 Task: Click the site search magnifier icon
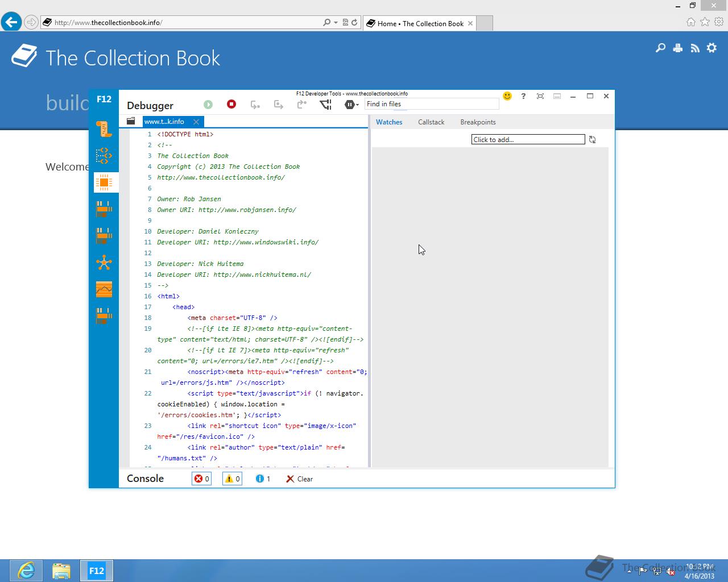pyautogui.click(x=660, y=48)
